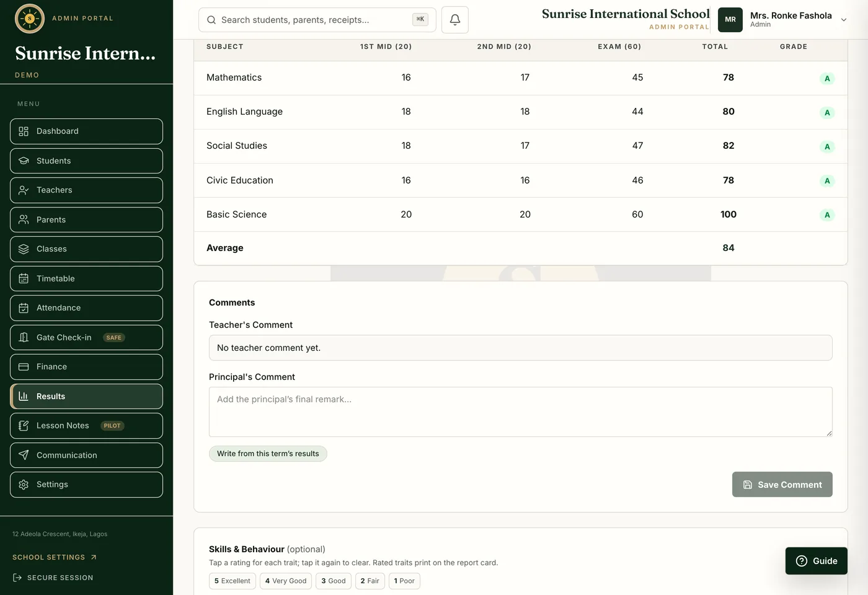Click the Mathematics grade A badge
This screenshot has height=595, width=868.
[827, 79]
